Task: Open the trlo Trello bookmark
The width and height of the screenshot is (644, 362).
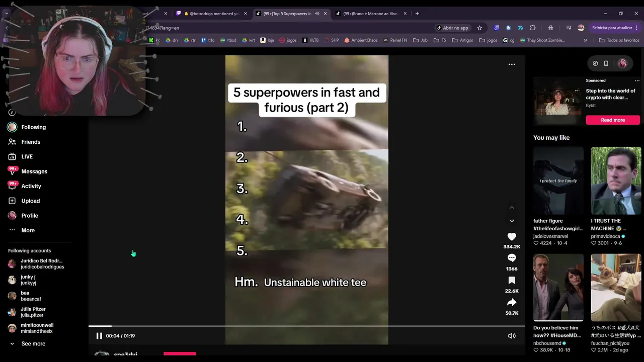Action: (207, 40)
